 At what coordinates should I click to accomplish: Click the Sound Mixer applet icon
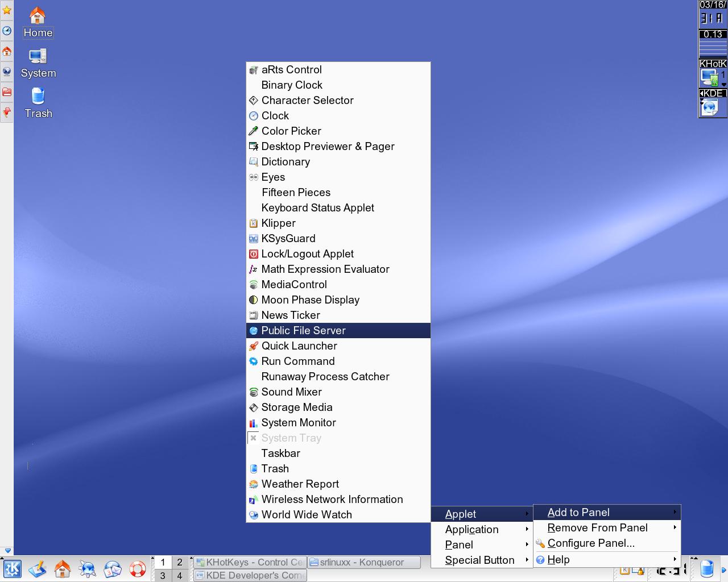pyautogui.click(x=254, y=392)
